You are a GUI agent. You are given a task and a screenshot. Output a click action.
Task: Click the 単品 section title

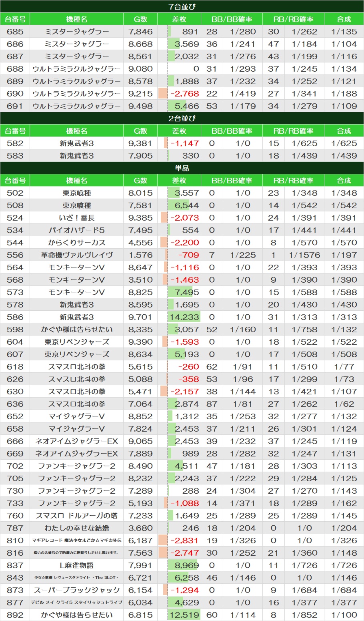(x=182, y=168)
